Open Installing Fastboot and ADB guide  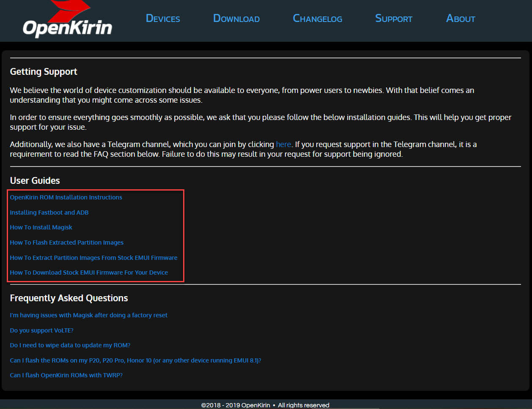pos(49,213)
